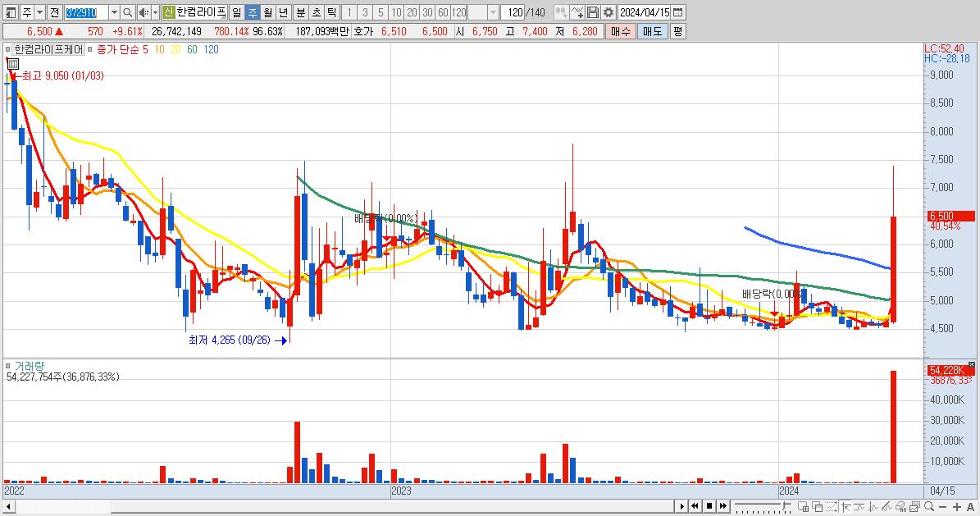
Task: Select interval 5 preset
Action: [x=381, y=12]
